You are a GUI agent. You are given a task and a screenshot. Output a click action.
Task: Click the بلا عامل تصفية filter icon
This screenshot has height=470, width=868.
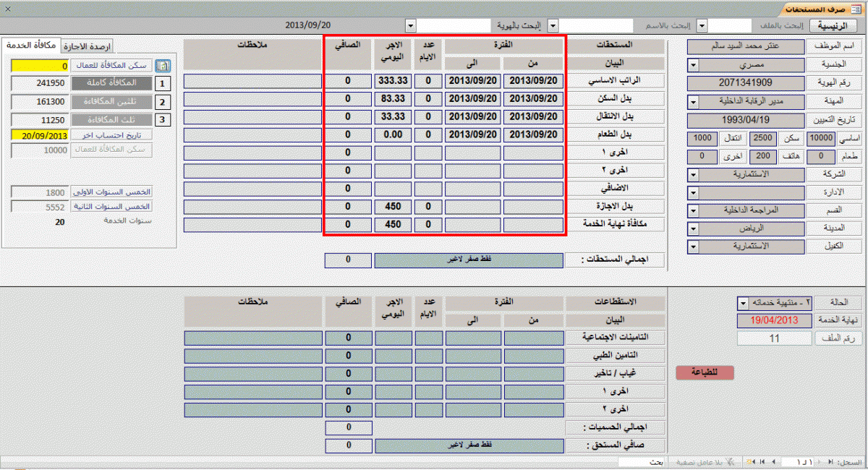(730, 461)
